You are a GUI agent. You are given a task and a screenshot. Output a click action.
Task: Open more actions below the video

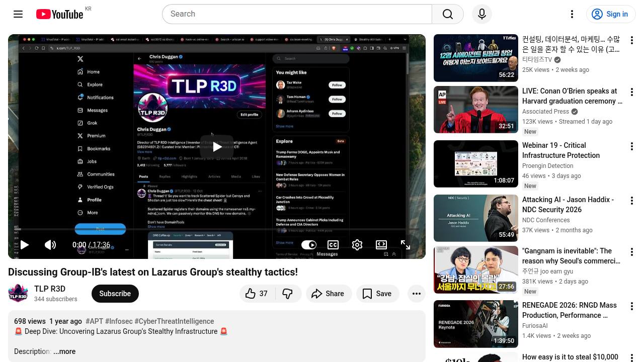(417, 294)
